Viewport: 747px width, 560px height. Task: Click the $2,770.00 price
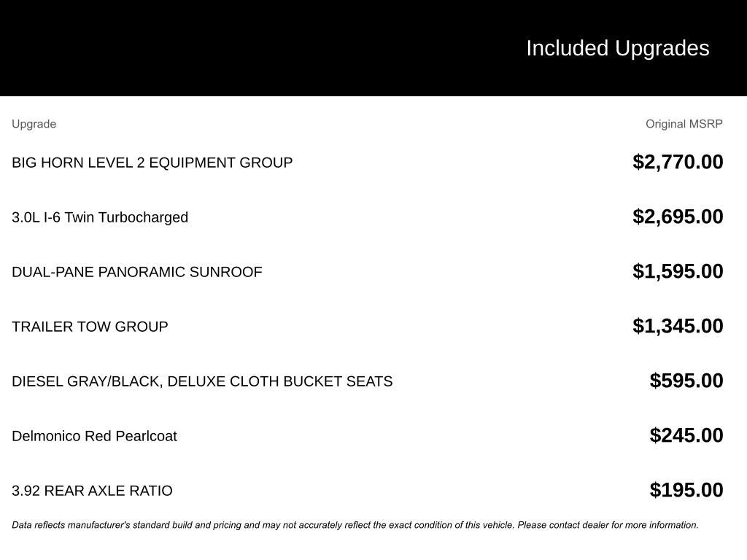[x=678, y=162]
